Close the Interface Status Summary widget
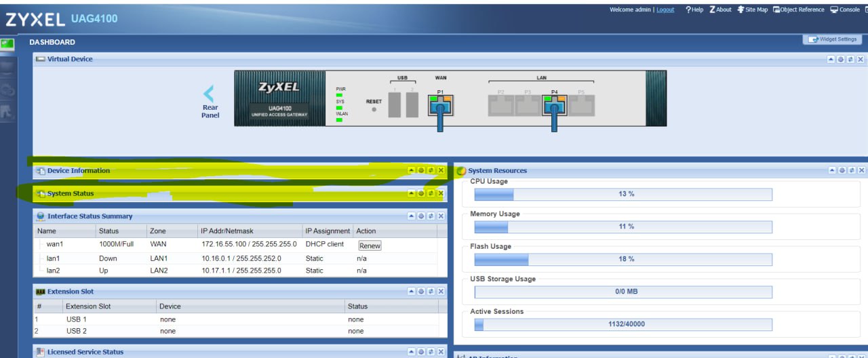 click(441, 216)
